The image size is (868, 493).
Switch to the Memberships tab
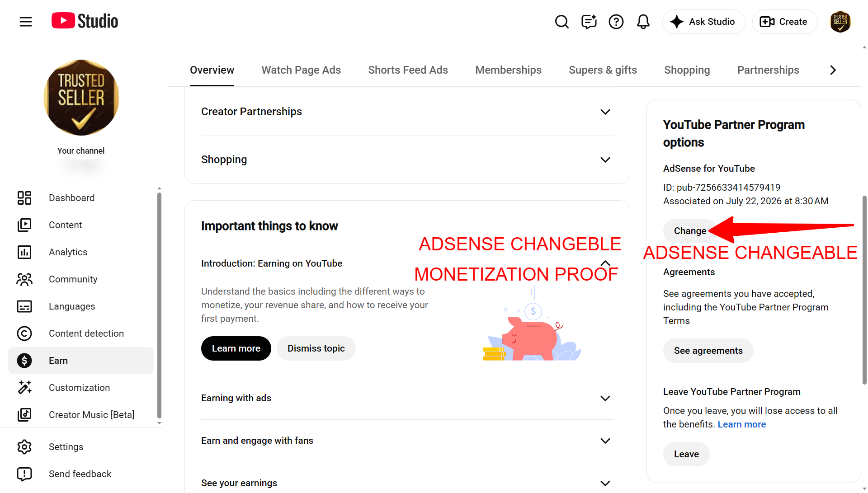[508, 70]
